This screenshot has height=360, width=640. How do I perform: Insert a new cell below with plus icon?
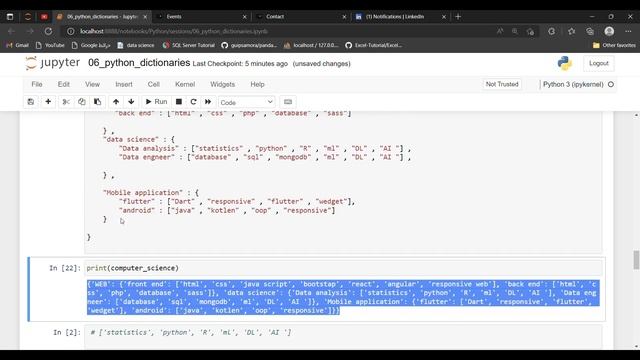(48, 102)
